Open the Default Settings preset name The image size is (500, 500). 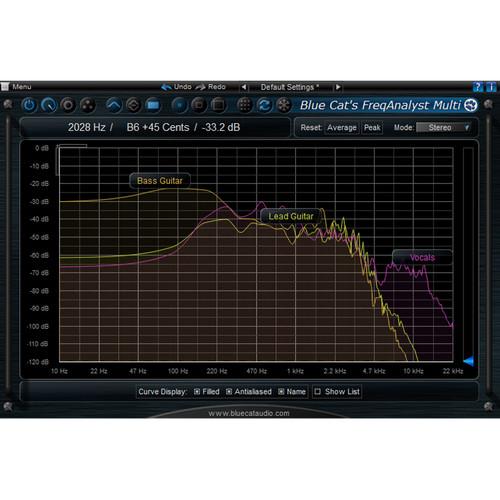click(290, 87)
